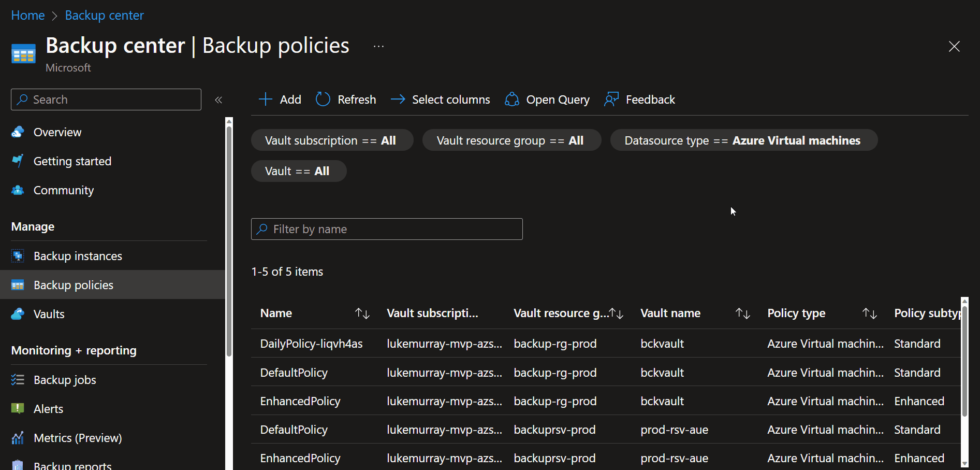The image size is (980, 470).
Task: Click Backup center breadcrumb link
Action: [104, 16]
